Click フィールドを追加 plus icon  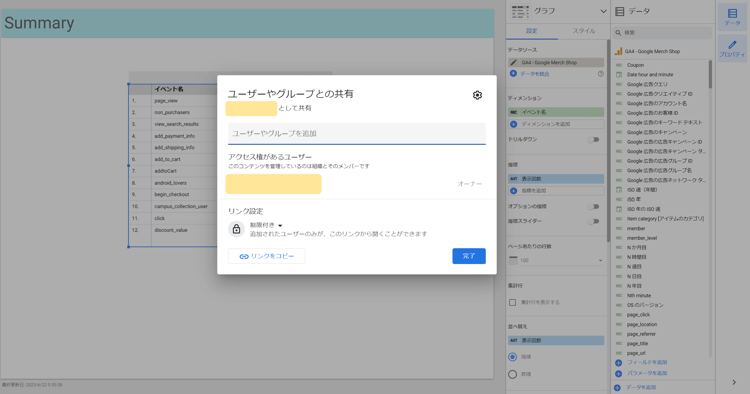pyautogui.click(x=618, y=363)
